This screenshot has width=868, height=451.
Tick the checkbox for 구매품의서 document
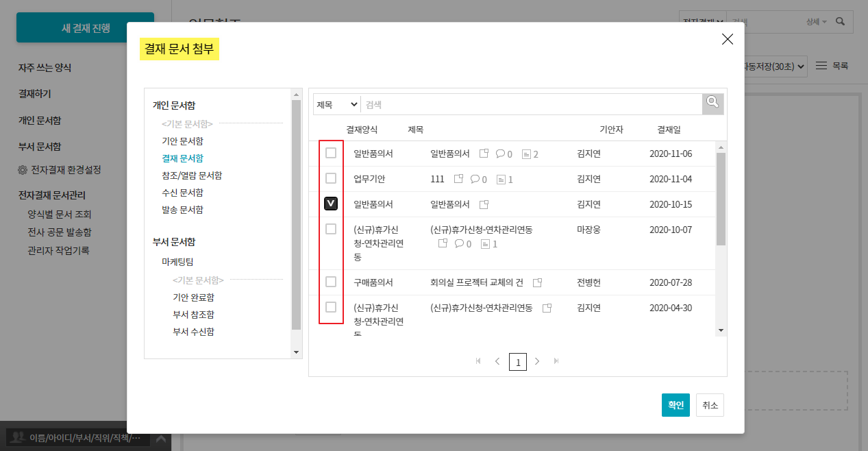[x=331, y=282]
